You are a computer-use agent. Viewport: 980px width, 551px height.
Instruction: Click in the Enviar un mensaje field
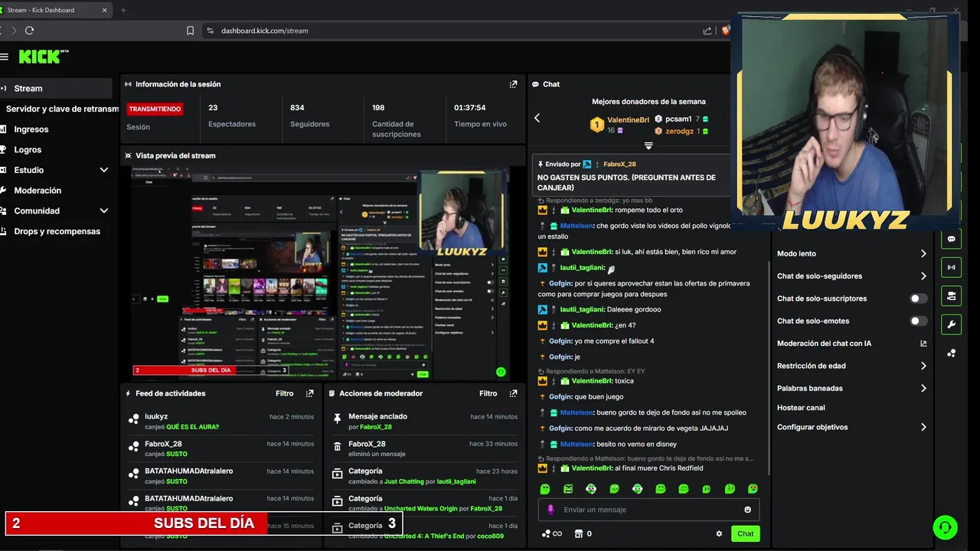tap(647, 510)
